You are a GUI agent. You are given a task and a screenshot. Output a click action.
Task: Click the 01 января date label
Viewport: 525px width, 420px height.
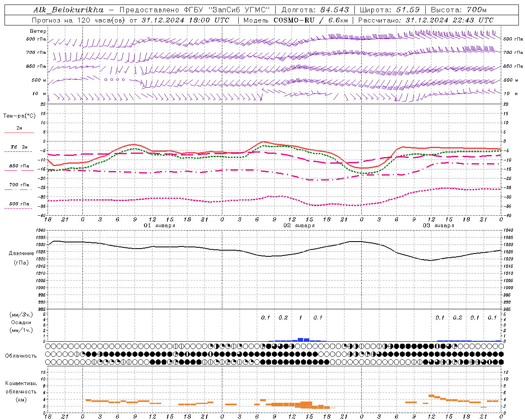160,226
